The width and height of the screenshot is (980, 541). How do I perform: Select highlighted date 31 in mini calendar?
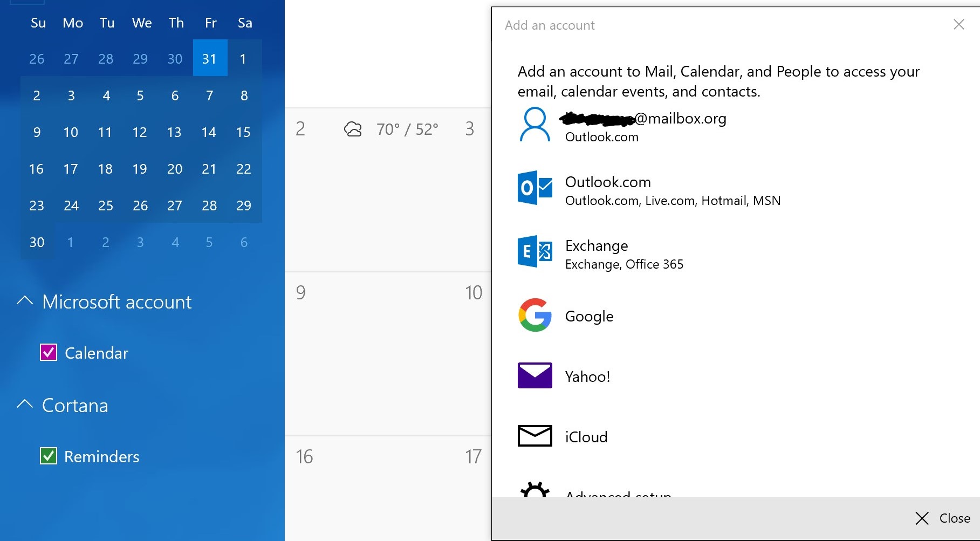coord(210,58)
